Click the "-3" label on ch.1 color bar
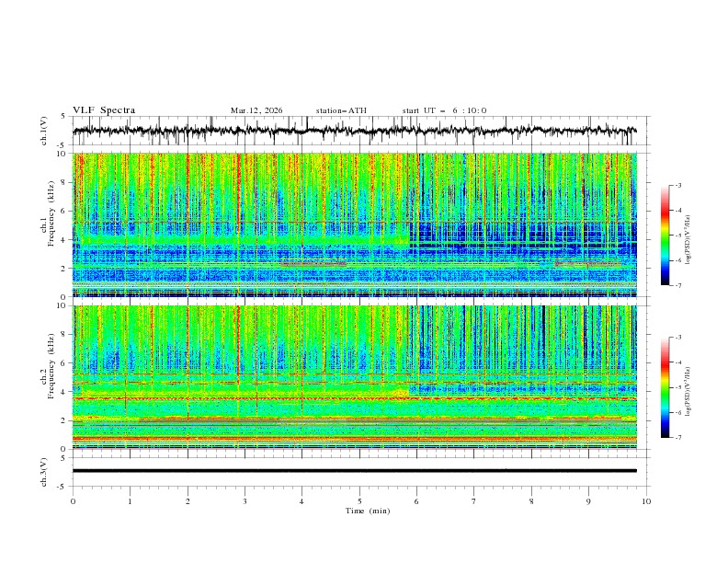 pos(678,185)
